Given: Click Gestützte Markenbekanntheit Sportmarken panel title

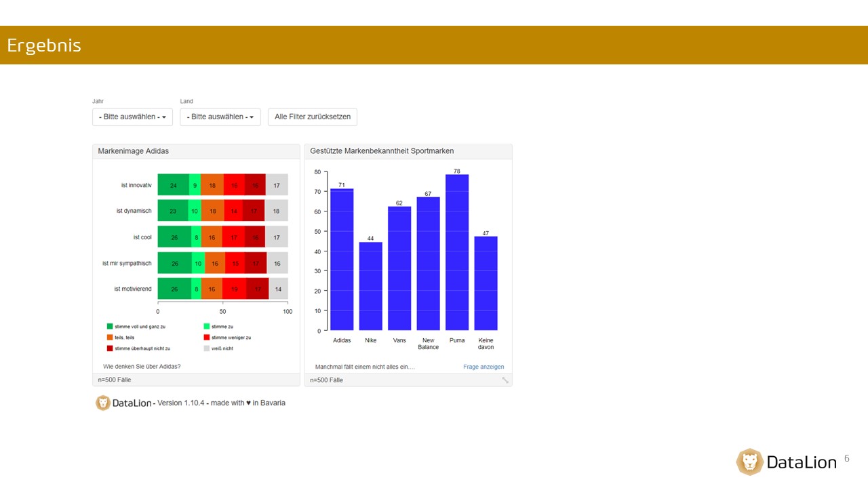Looking at the screenshot, I should (382, 151).
